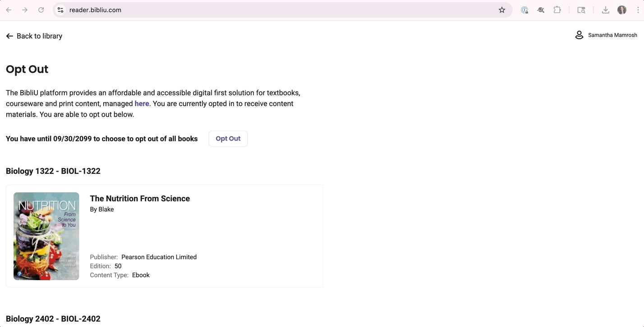Viewport: 644px width, 327px height.
Task: Click the left arrow next to Back to library
Action: pos(9,36)
